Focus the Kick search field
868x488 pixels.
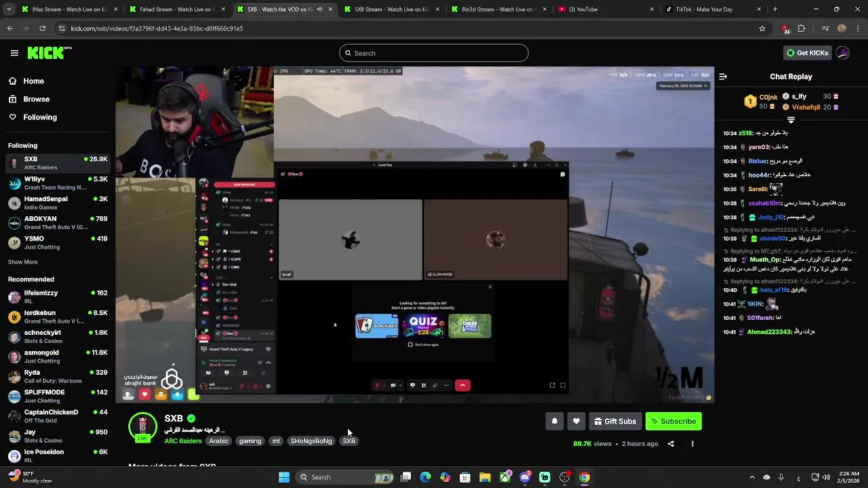click(x=434, y=53)
